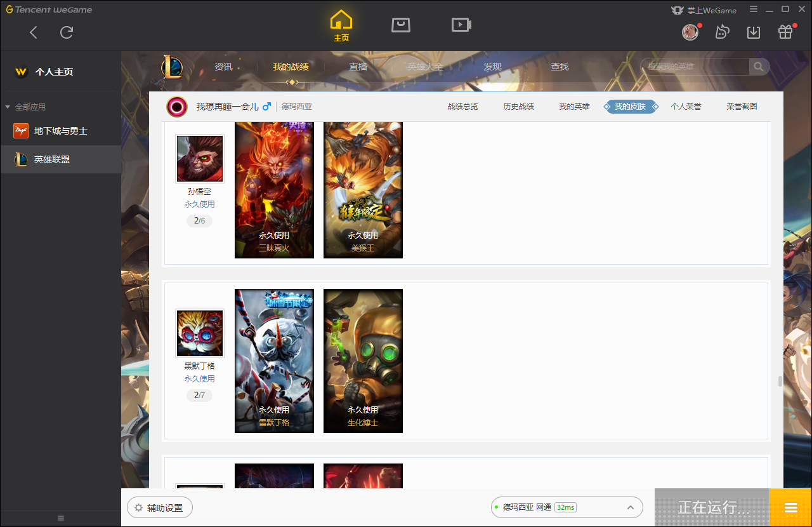The height and width of the screenshot is (527, 812).
Task: Click the 三昧真火 skin card
Action: pyautogui.click(x=274, y=190)
